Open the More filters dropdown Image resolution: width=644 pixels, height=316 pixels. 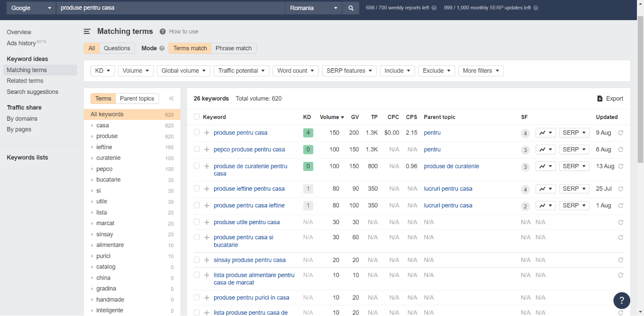(481, 71)
